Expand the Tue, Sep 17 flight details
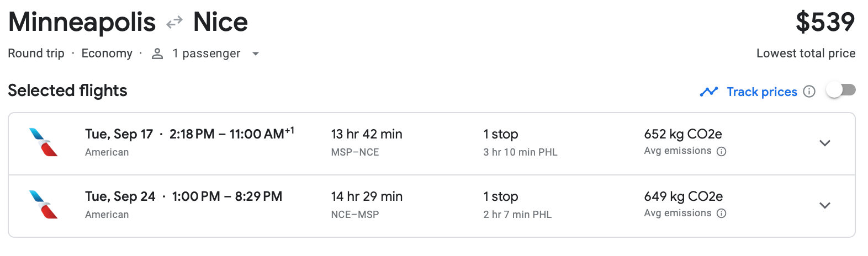This screenshot has width=868, height=256. [825, 143]
